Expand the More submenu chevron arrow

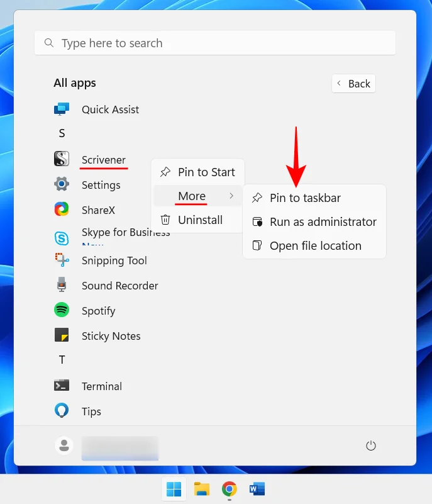(x=231, y=196)
